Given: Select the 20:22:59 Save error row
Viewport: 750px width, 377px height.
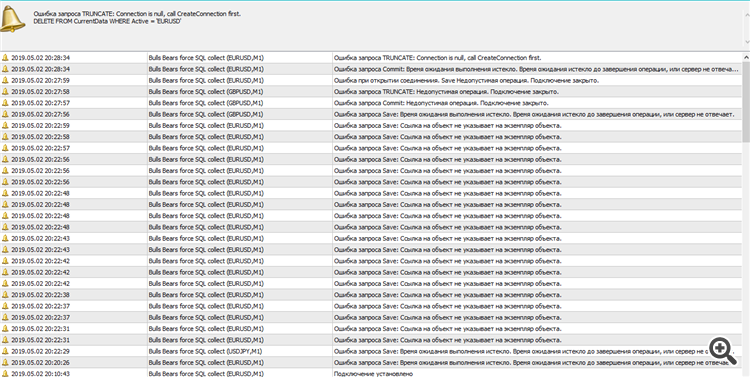Looking at the screenshot, I should (x=371, y=125).
